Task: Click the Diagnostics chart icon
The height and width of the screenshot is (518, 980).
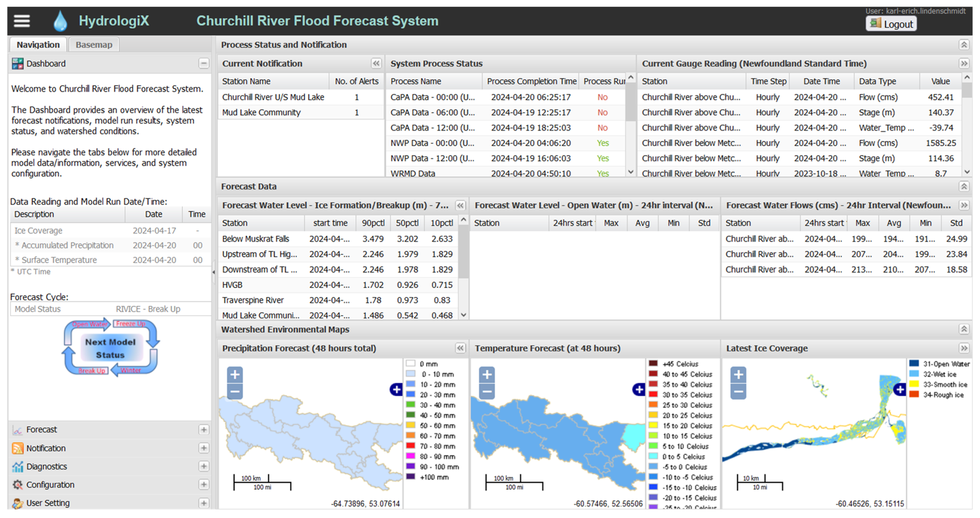Action: (x=17, y=466)
